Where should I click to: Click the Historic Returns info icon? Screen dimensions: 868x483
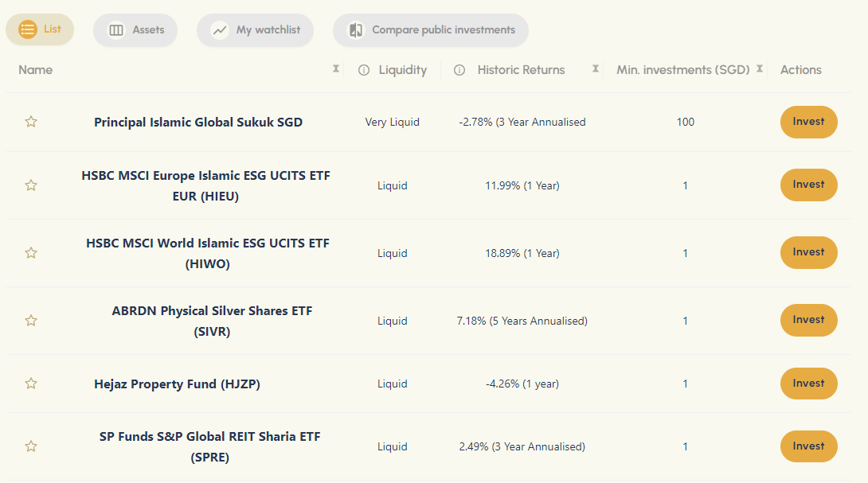(459, 70)
